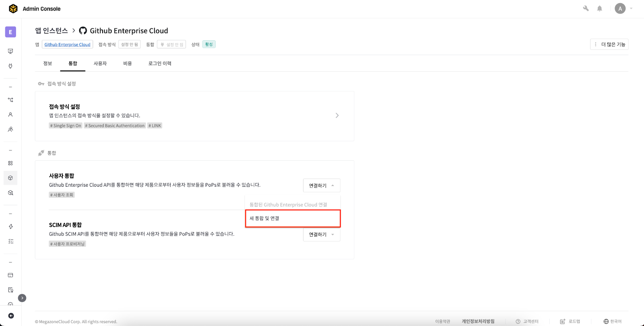The width and height of the screenshot is (644, 326).
Task: Open the lightning bolt icon in sidebar
Action: coord(10,227)
